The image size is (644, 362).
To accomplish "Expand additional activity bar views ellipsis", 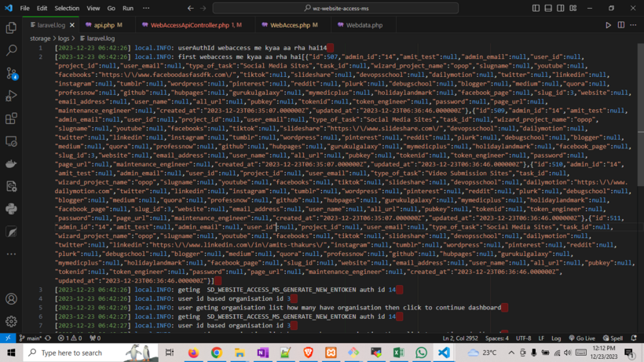I will (x=11, y=254).
